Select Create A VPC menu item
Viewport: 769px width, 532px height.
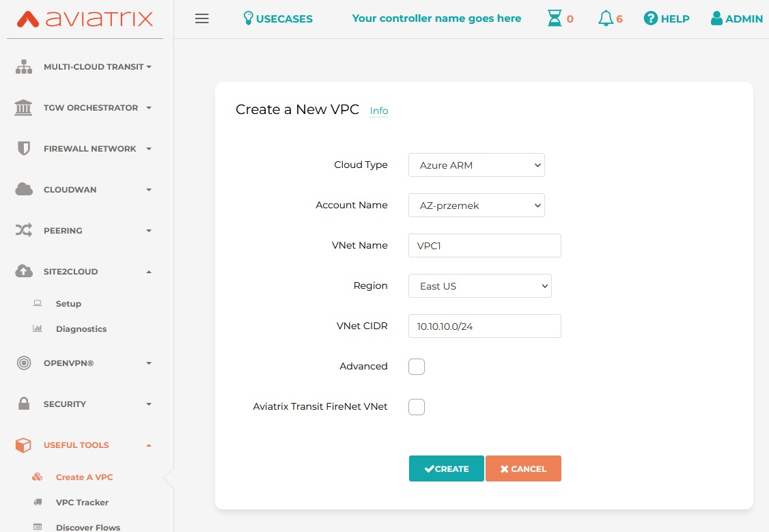[x=85, y=477]
